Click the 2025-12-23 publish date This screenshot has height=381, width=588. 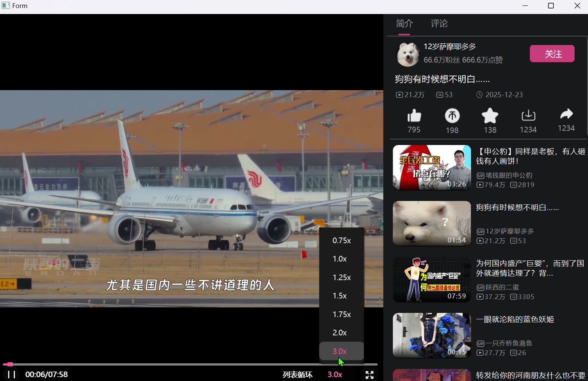point(504,95)
